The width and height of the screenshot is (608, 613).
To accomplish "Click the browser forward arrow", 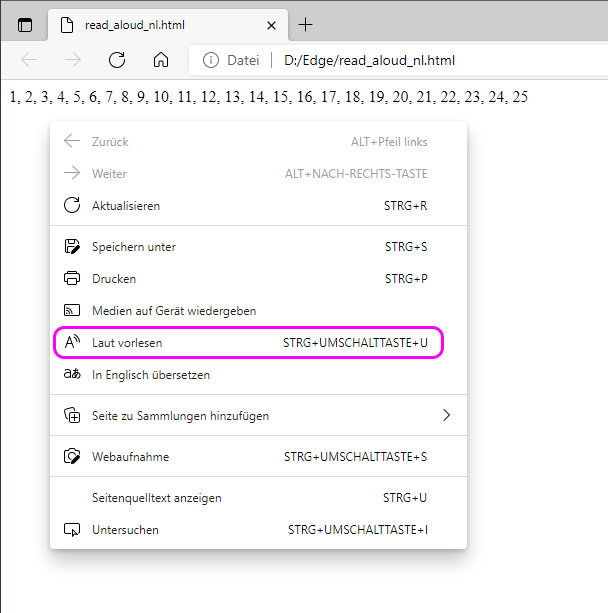I will pos(73,60).
